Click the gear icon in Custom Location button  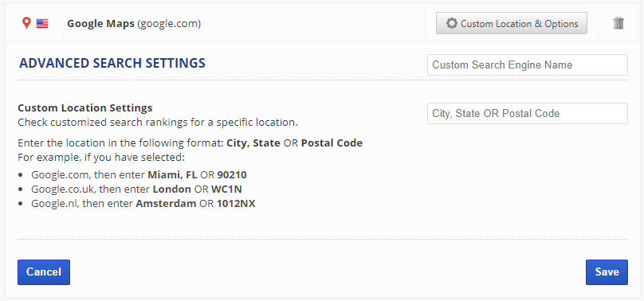[452, 23]
